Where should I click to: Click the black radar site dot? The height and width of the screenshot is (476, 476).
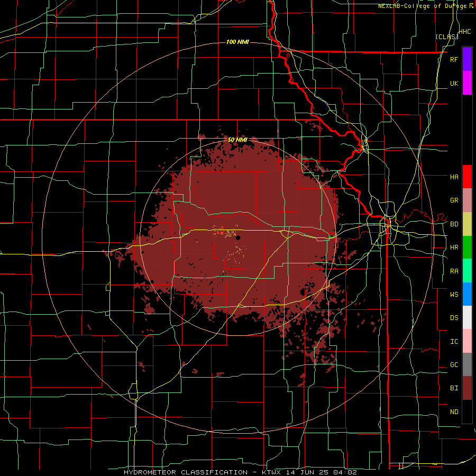pos(239,237)
